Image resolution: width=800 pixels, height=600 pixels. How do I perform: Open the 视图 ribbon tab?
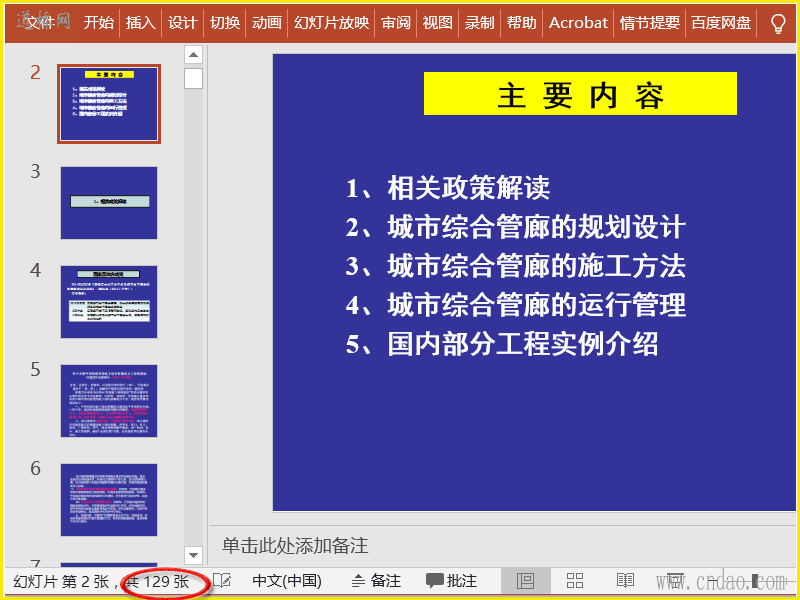[437, 23]
